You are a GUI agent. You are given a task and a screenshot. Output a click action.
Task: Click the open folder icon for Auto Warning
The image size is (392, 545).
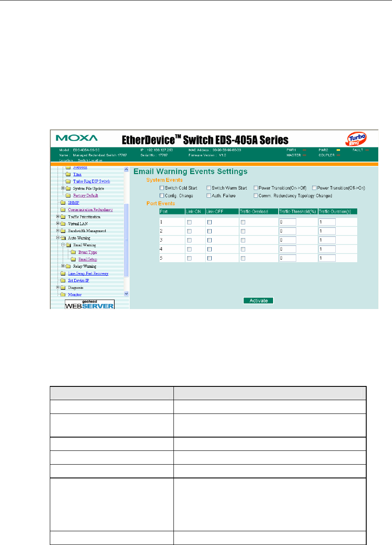pos(64,238)
